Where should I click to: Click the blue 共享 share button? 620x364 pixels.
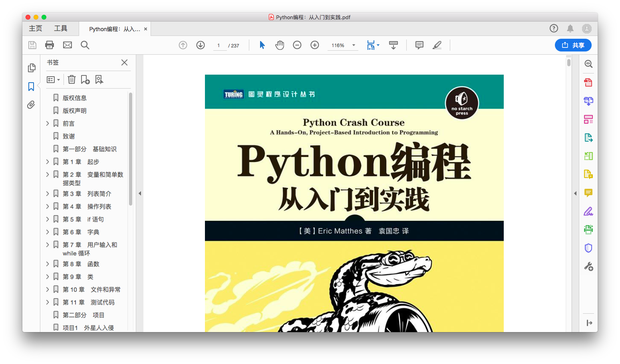pos(573,45)
